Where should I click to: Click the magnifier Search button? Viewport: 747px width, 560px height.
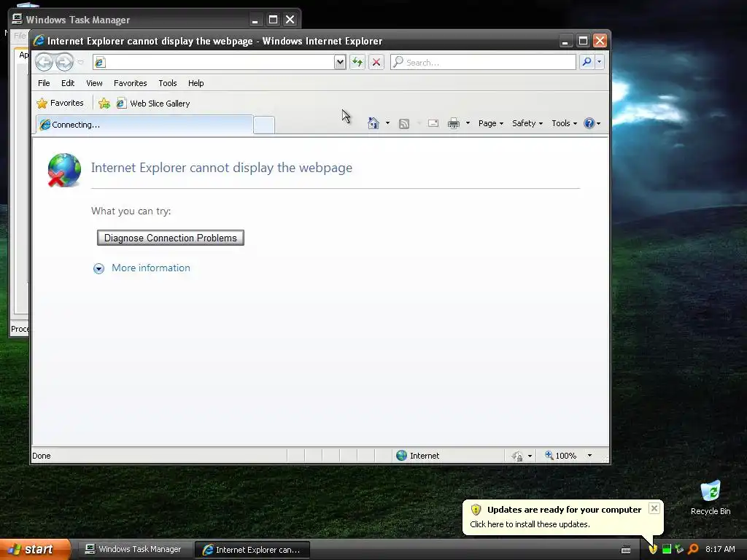[587, 62]
